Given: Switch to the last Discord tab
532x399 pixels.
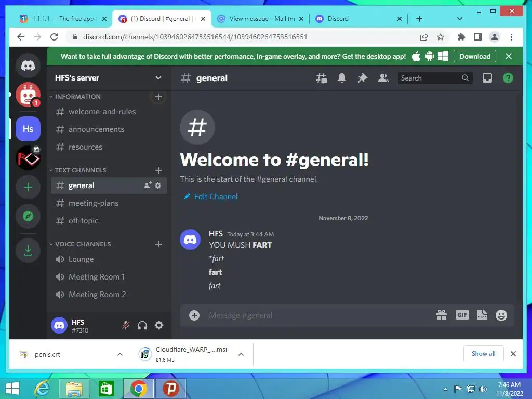Looking at the screenshot, I should [x=358, y=19].
